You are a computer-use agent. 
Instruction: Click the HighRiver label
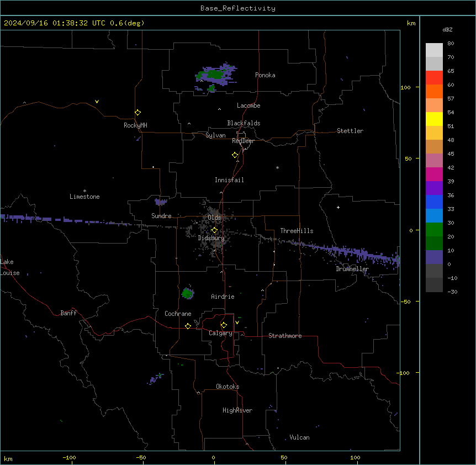(x=237, y=410)
